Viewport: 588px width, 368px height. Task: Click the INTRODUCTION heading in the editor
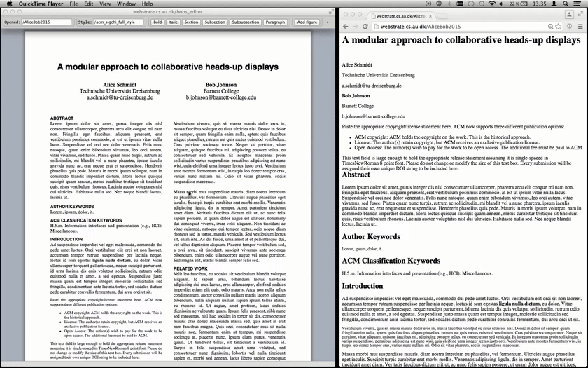66,239
